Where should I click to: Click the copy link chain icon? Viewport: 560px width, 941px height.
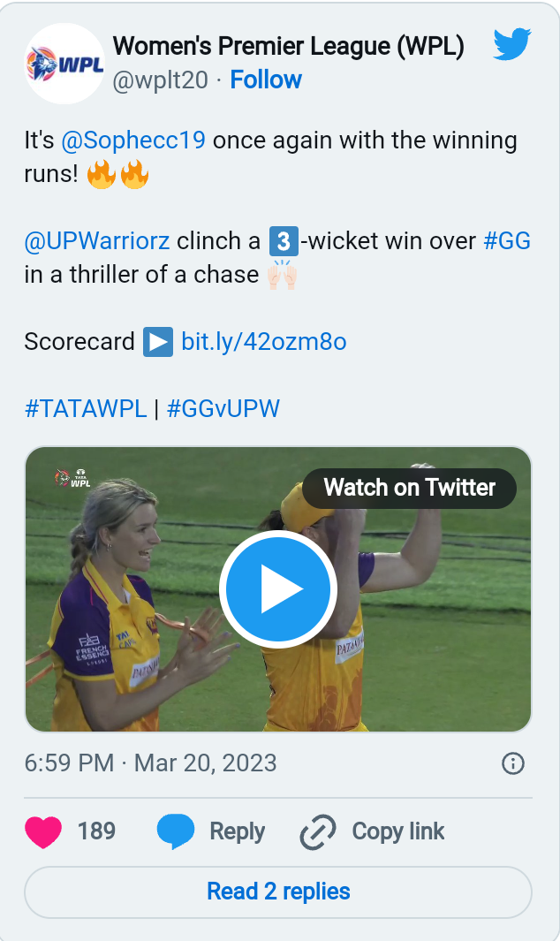pyautogui.click(x=317, y=831)
